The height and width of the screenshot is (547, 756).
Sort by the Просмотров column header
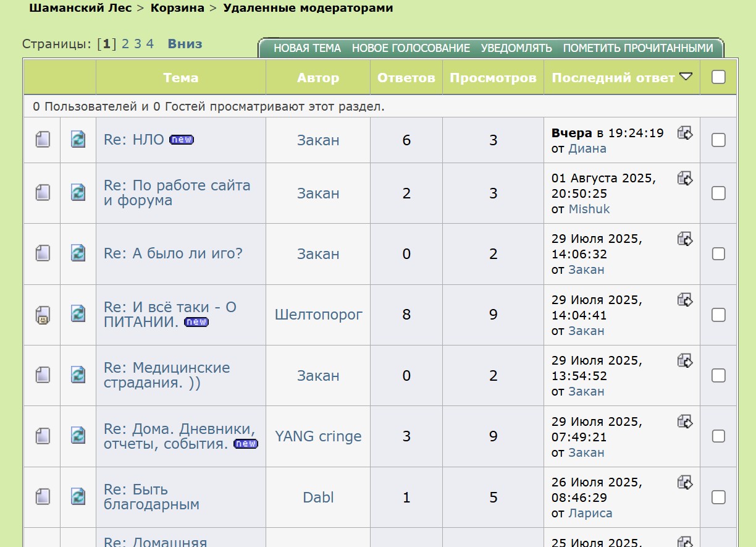point(493,78)
